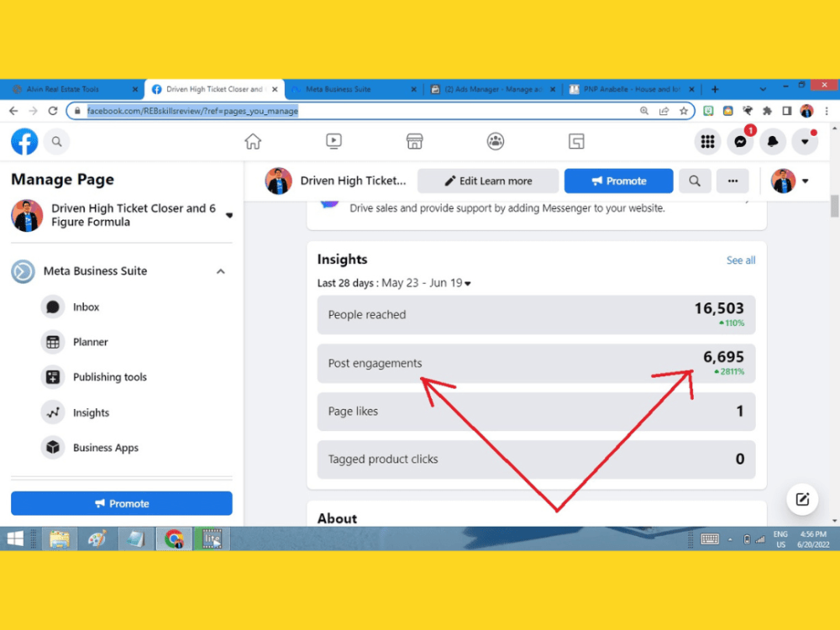Switch to PNP Anabelle browser tab
This screenshot has width=840, height=630.
(x=632, y=90)
